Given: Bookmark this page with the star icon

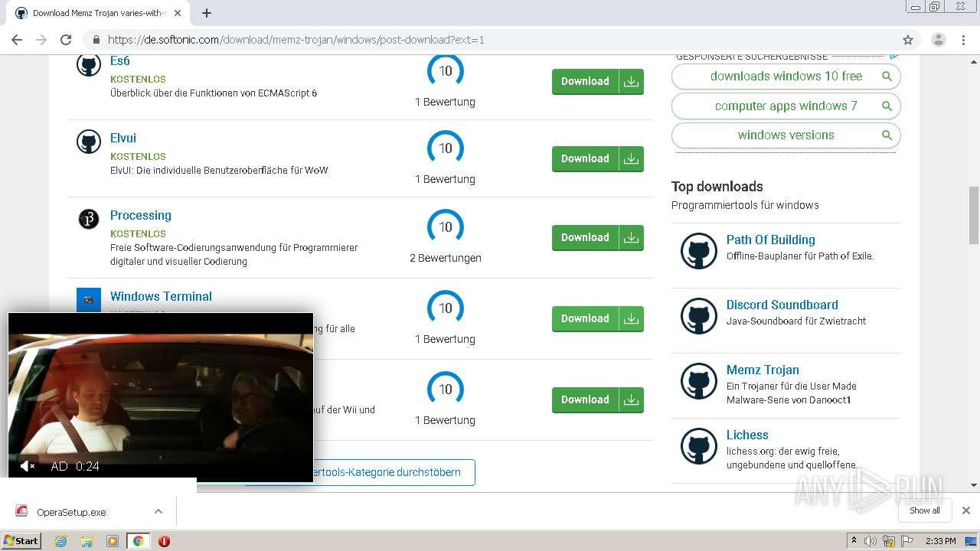Looking at the screenshot, I should (908, 40).
